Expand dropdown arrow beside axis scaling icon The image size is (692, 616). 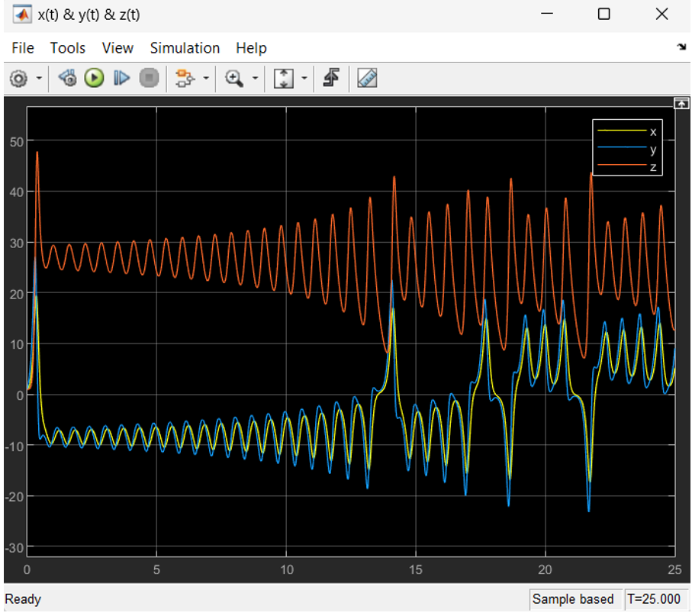tap(304, 79)
